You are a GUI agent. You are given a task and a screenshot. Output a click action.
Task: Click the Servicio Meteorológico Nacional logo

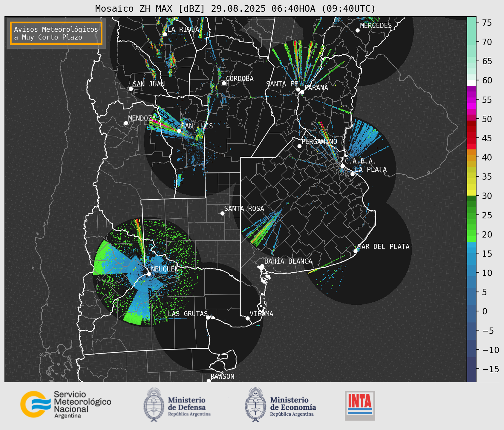65,404
